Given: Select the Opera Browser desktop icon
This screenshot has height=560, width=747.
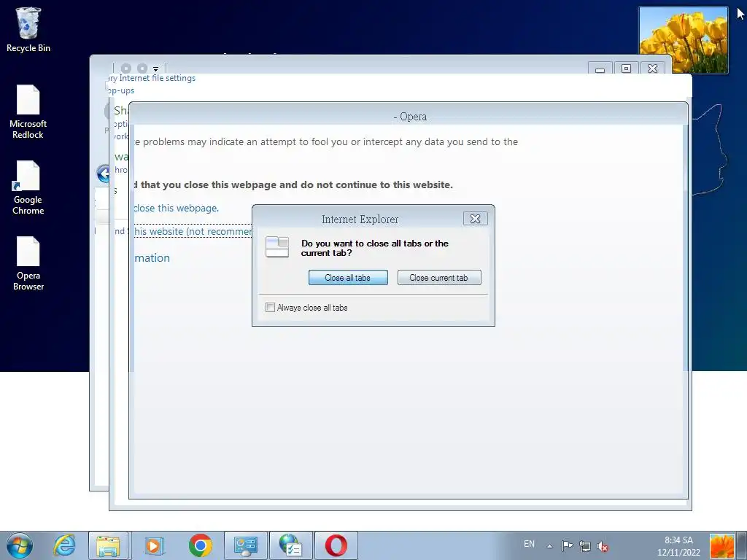Looking at the screenshot, I should coord(28,263).
